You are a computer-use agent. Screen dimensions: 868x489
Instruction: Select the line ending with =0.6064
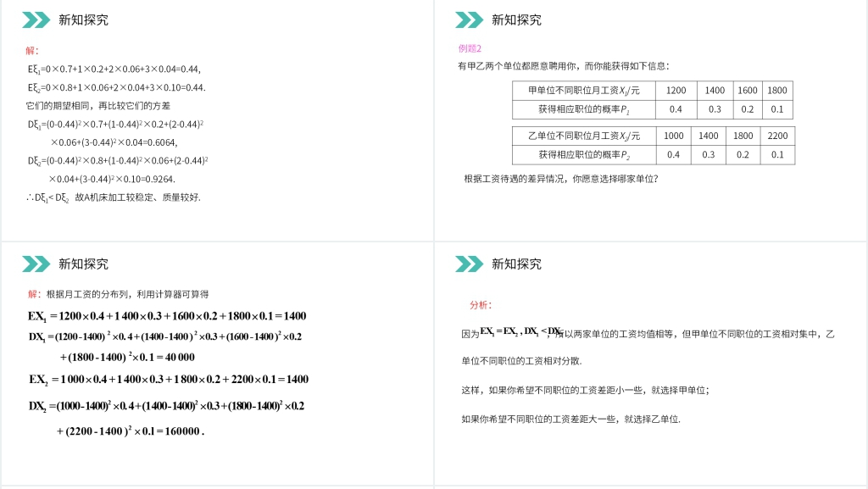pyautogui.click(x=114, y=142)
